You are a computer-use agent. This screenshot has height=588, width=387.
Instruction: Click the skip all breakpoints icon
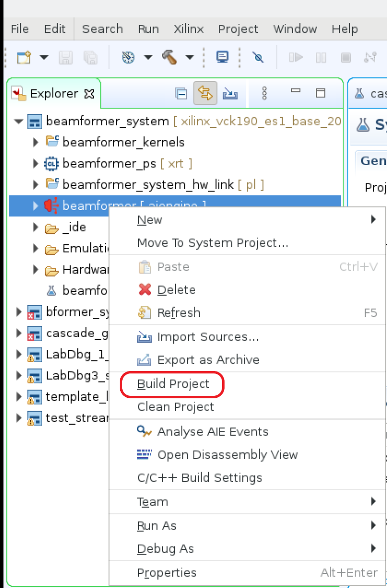coord(258,57)
